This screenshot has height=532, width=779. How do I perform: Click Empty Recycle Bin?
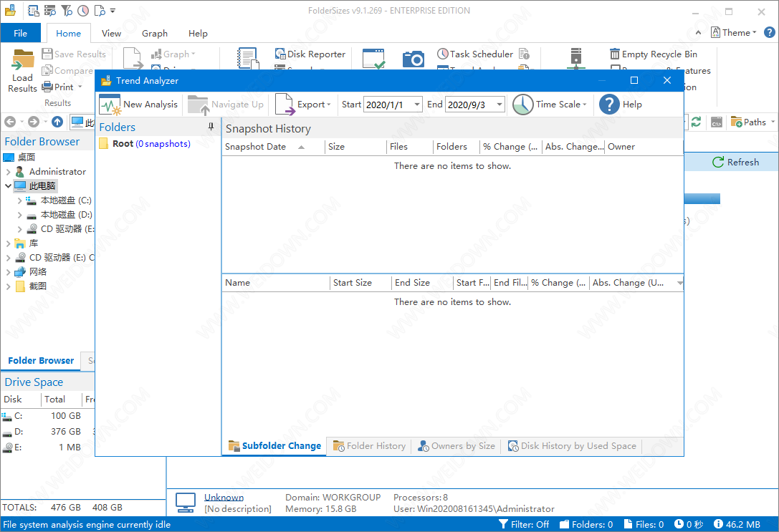pyautogui.click(x=654, y=54)
